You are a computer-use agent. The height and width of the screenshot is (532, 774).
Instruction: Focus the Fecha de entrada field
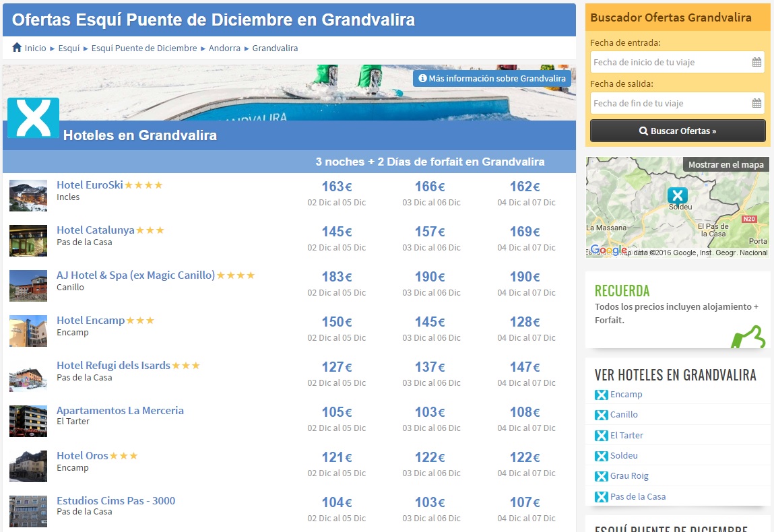(677, 62)
